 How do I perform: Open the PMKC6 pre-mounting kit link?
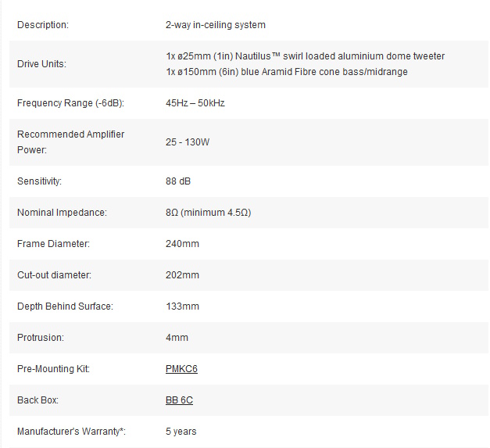(181, 369)
